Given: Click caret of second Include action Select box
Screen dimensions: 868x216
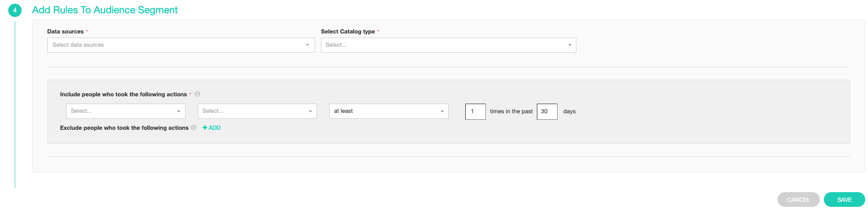Looking at the screenshot, I should tap(310, 111).
